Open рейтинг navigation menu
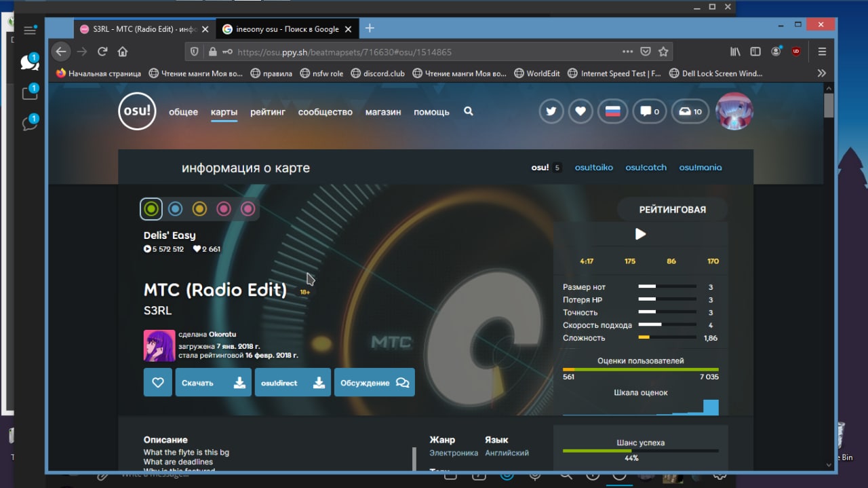 268,112
